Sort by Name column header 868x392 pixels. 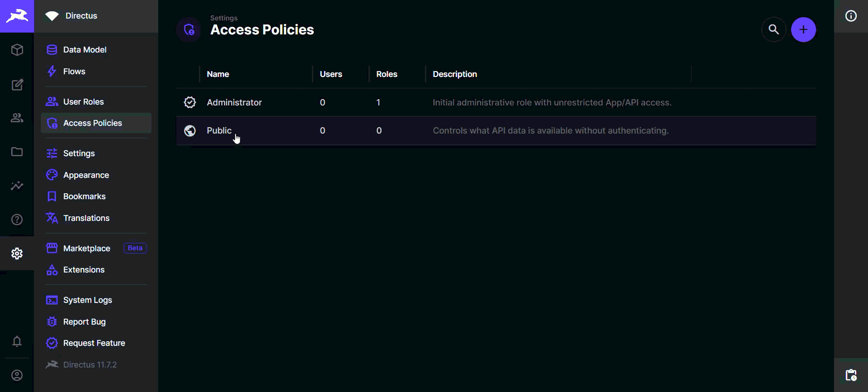point(218,74)
